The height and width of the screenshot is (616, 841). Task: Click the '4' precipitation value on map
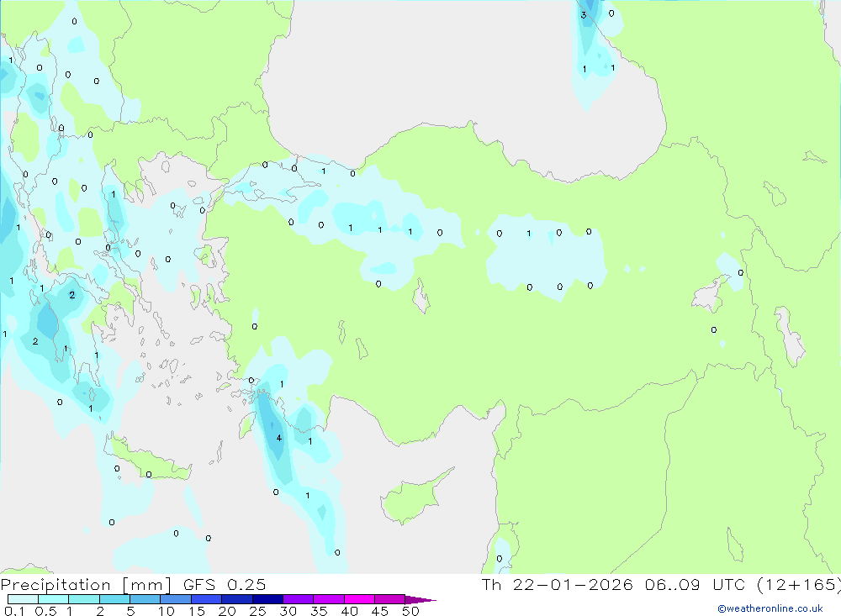point(279,438)
